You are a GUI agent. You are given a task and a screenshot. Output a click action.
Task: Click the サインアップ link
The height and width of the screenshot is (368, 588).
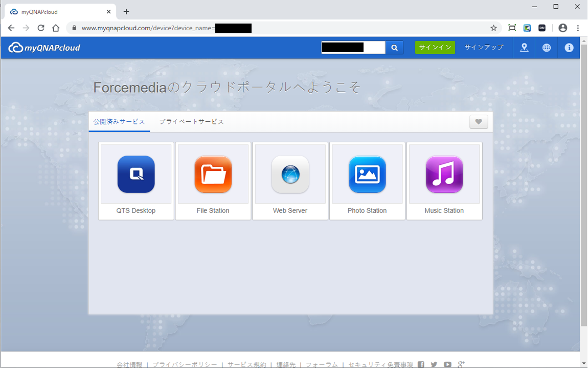(484, 48)
